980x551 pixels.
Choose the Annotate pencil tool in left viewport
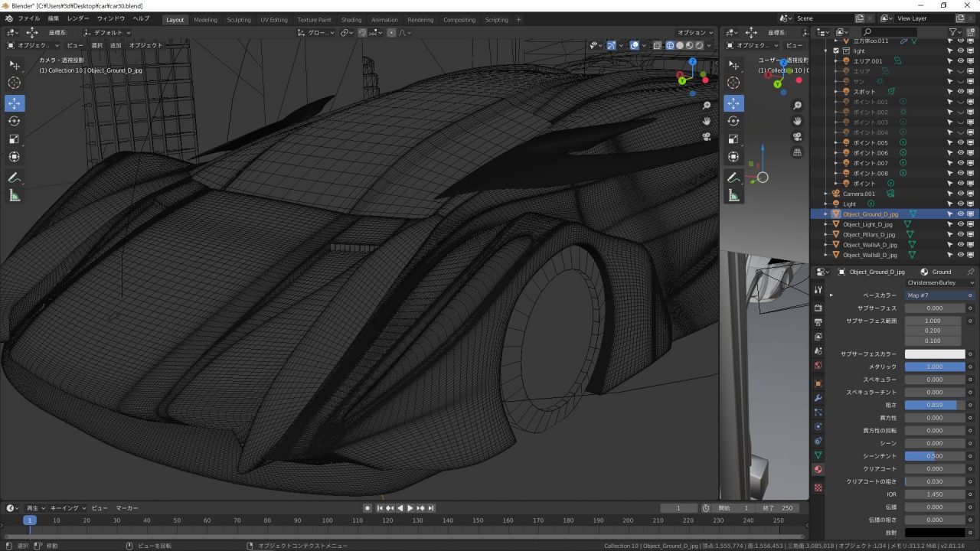click(15, 178)
